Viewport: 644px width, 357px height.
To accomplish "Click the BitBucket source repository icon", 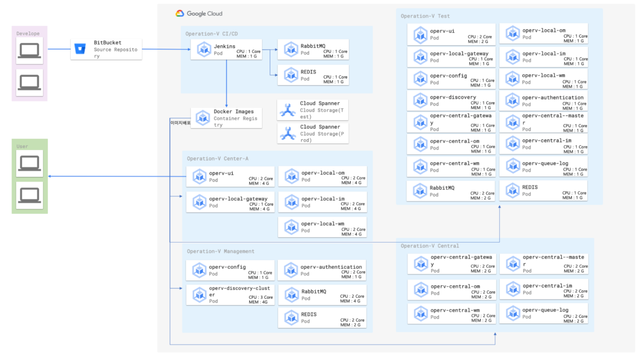I will [80, 49].
